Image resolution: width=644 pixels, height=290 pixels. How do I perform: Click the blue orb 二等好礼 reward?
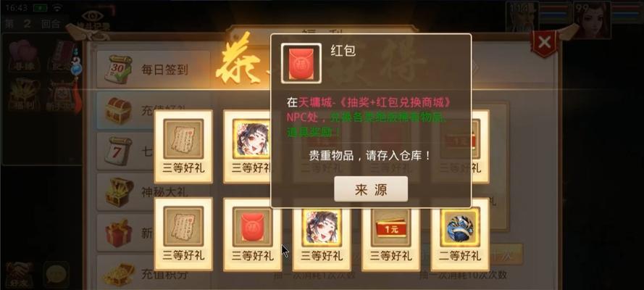click(x=459, y=235)
